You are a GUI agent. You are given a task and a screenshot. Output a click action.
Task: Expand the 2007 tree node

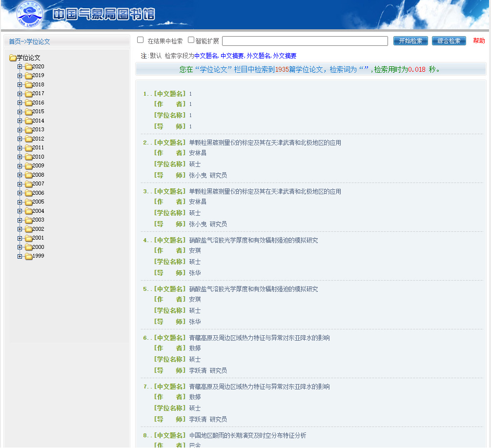[x=20, y=184]
